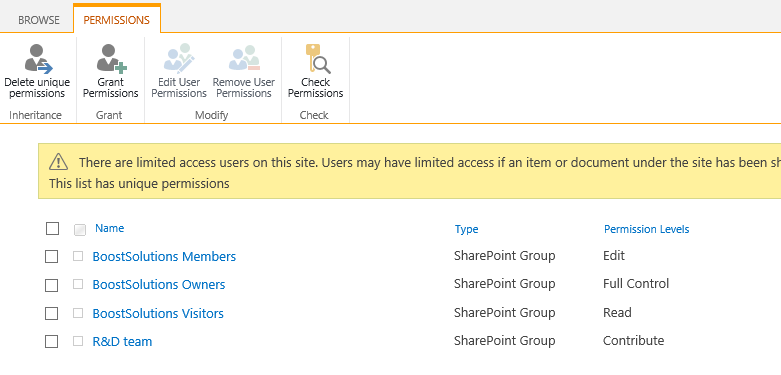This screenshot has width=781, height=375.
Task: Tick the checkbox for BoostSolutions Members
Action: coord(51,256)
